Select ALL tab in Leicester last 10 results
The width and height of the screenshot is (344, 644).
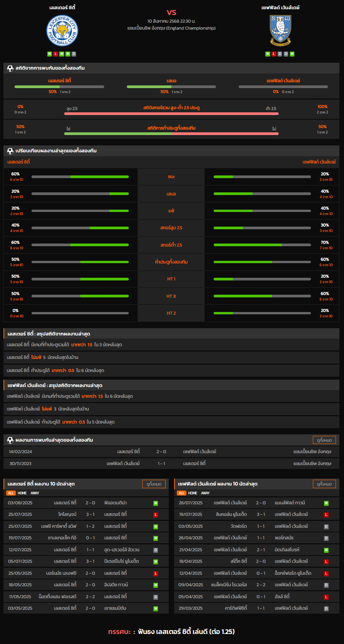pos(11,493)
